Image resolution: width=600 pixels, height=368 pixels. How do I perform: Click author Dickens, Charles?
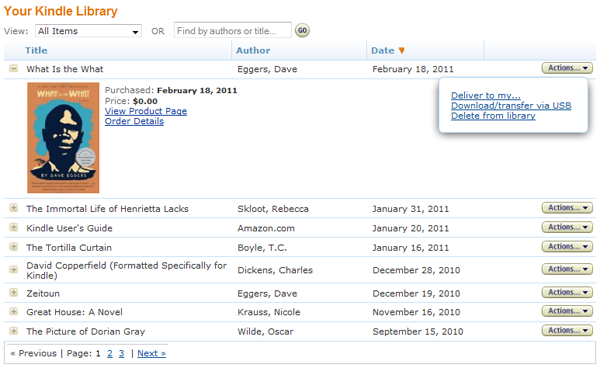click(x=275, y=270)
